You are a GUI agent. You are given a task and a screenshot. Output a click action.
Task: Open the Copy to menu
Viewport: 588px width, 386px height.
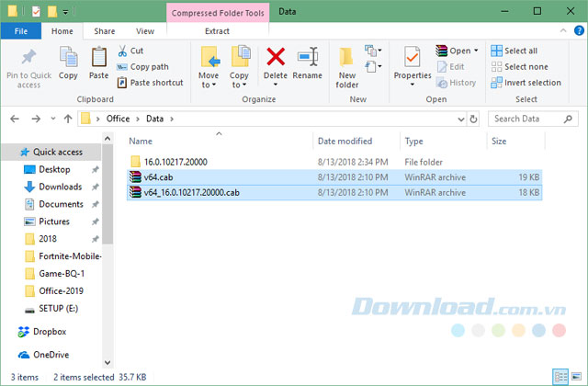[x=239, y=67]
